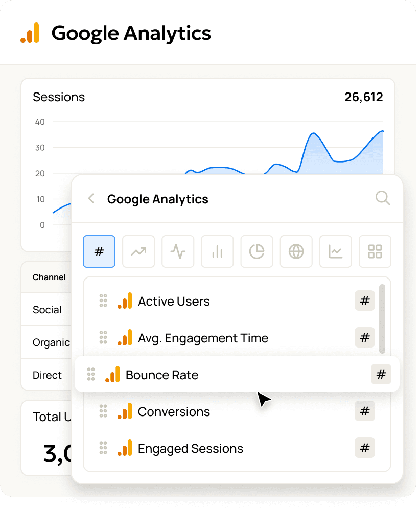This screenshot has height=509, width=420.
Task: Toggle number format for Bounce Rate
Action: [381, 375]
